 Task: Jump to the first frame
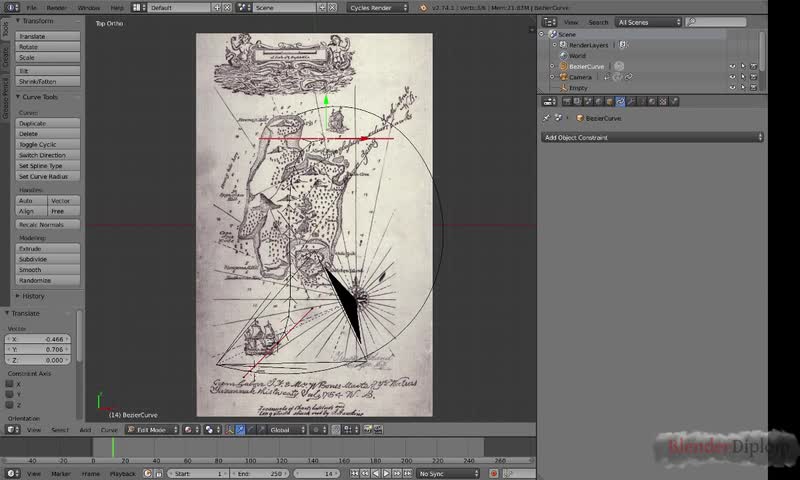coord(354,474)
